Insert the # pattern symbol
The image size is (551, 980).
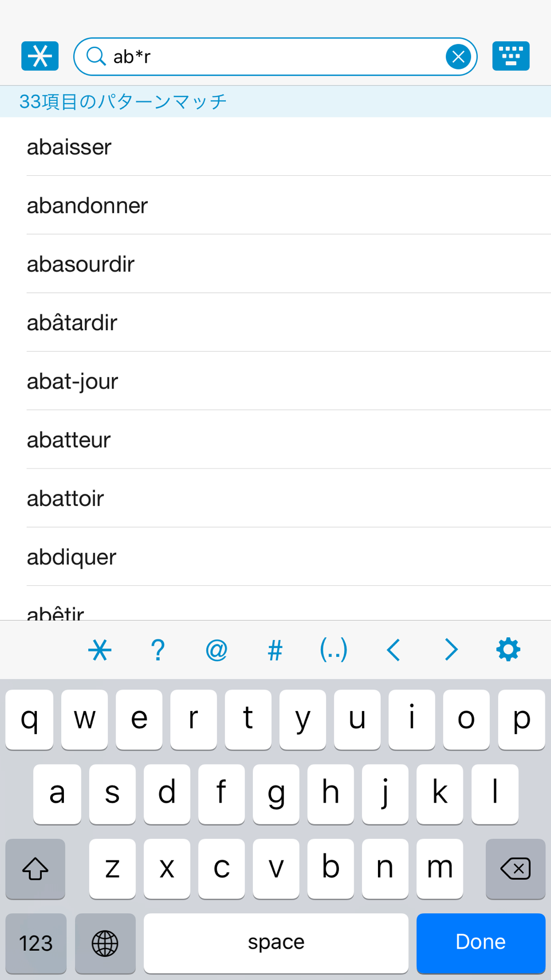tap(275, 650)
